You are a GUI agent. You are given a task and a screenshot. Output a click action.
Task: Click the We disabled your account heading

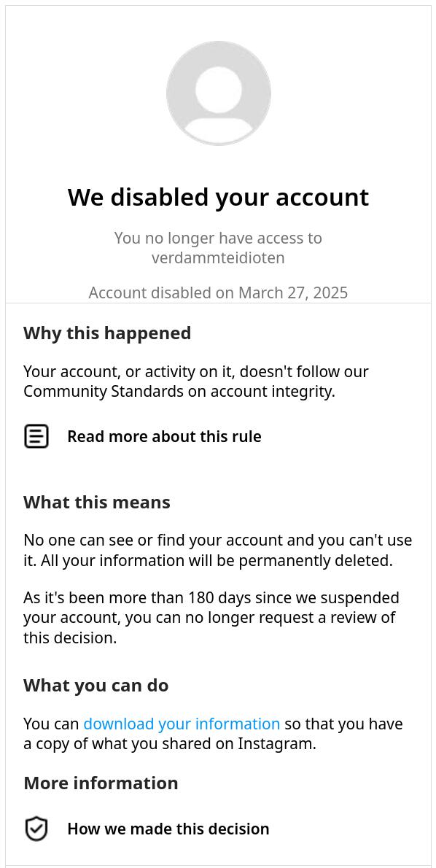click(218, 197)
